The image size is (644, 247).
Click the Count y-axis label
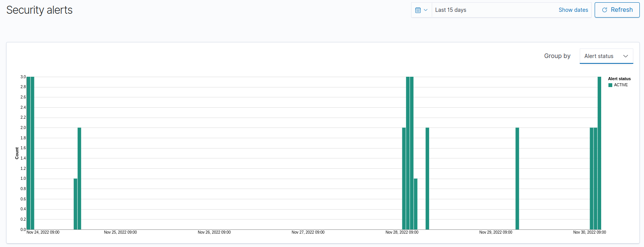17,153
